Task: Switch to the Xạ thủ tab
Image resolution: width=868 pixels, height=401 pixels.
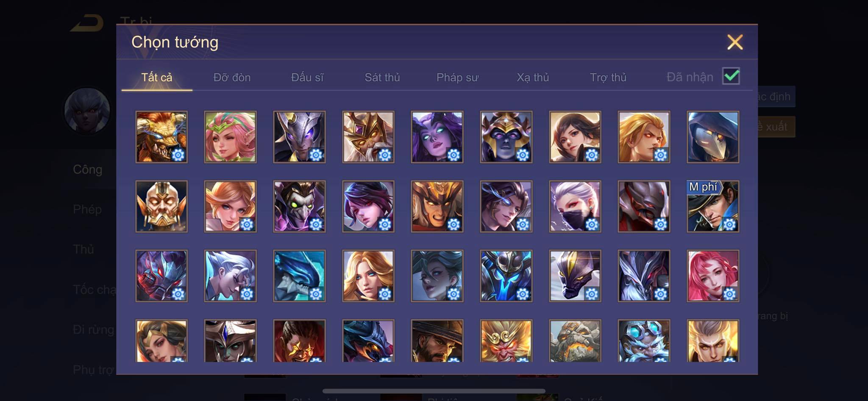Action: (x=533, y=77)
